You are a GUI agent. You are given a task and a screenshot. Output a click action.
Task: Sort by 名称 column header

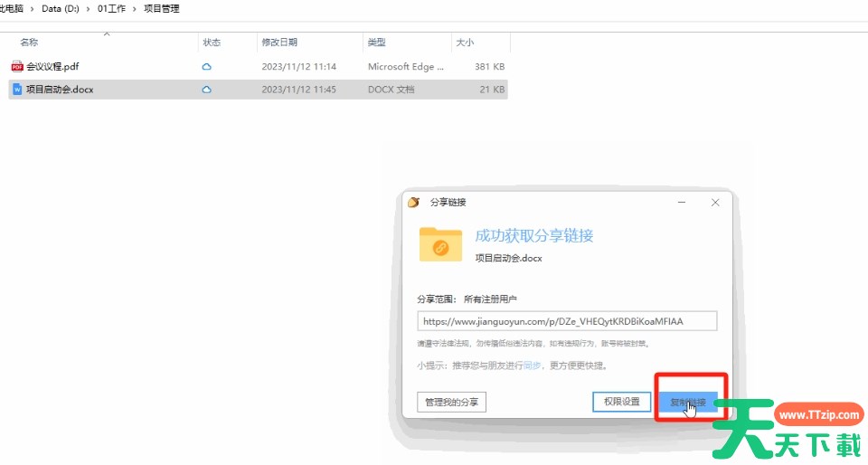point(29,43)
